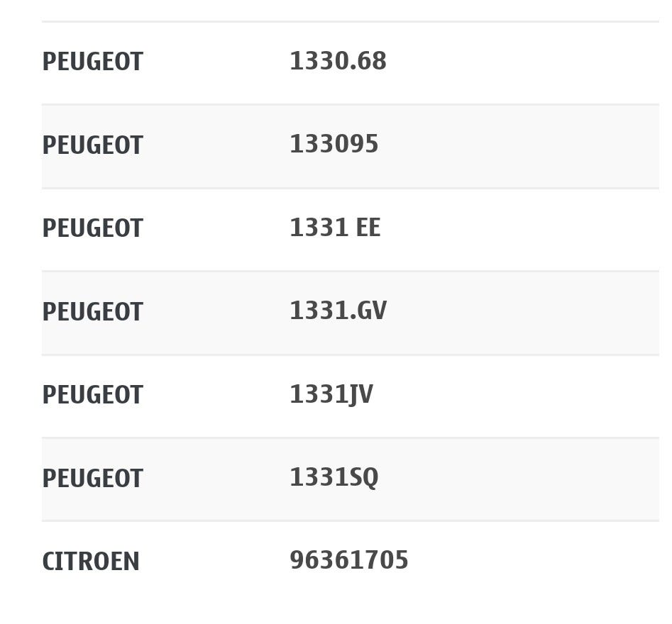
Task: Click the part number 1330.68
Action: 338,62
